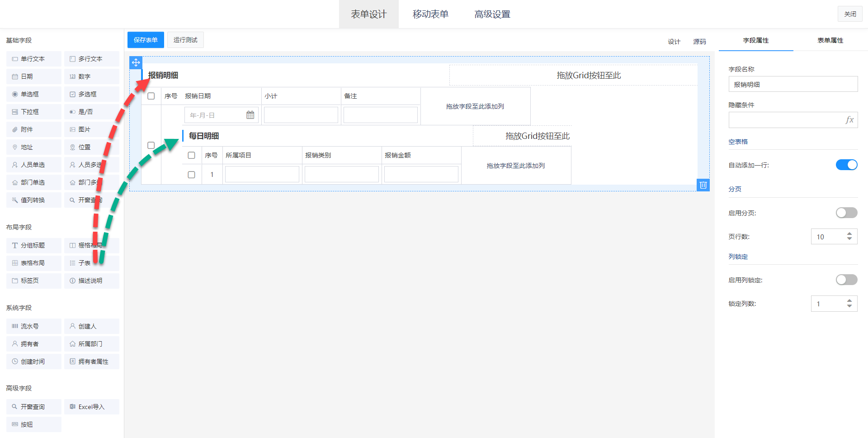Open the 高级设置 tab

[x=492, y=14]
